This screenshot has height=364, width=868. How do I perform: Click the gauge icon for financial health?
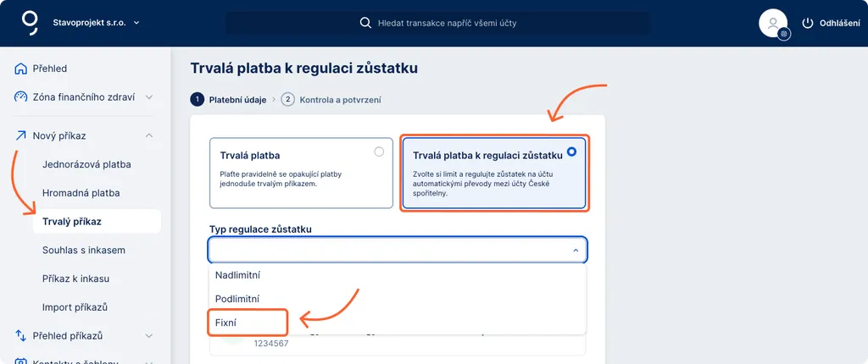click(x=20, y=97)
